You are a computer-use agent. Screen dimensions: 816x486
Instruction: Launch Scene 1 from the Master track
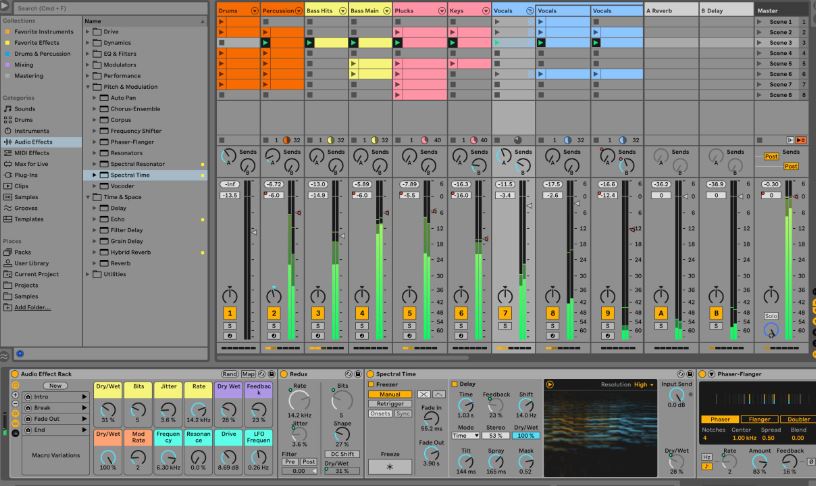pos(759,22)
